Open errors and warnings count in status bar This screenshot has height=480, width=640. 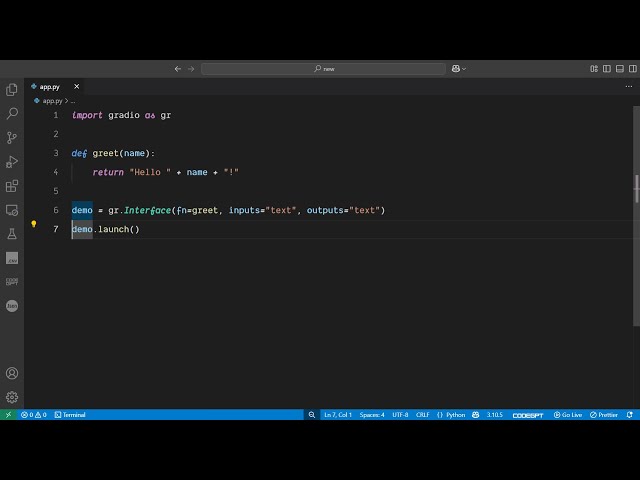[33, 415]
